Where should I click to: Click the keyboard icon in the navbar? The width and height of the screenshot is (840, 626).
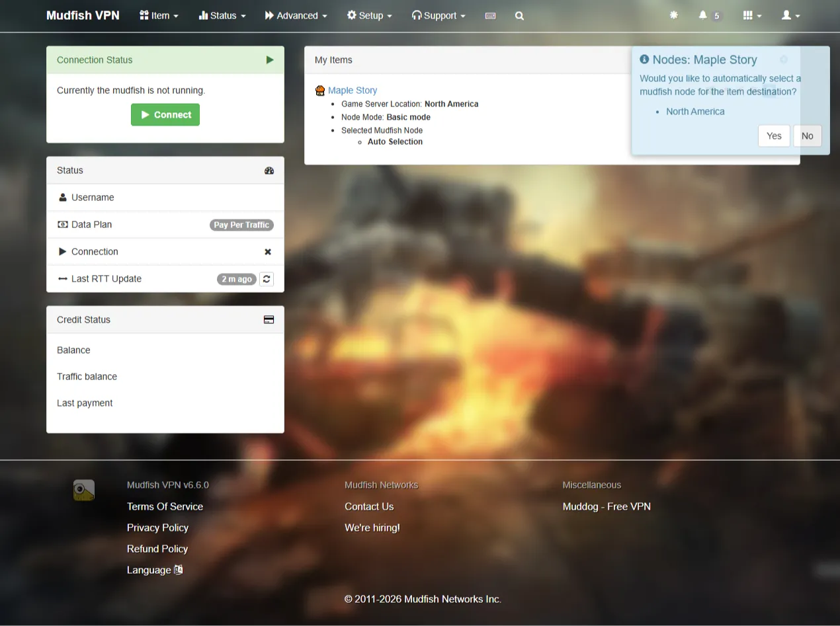[490, 16]
